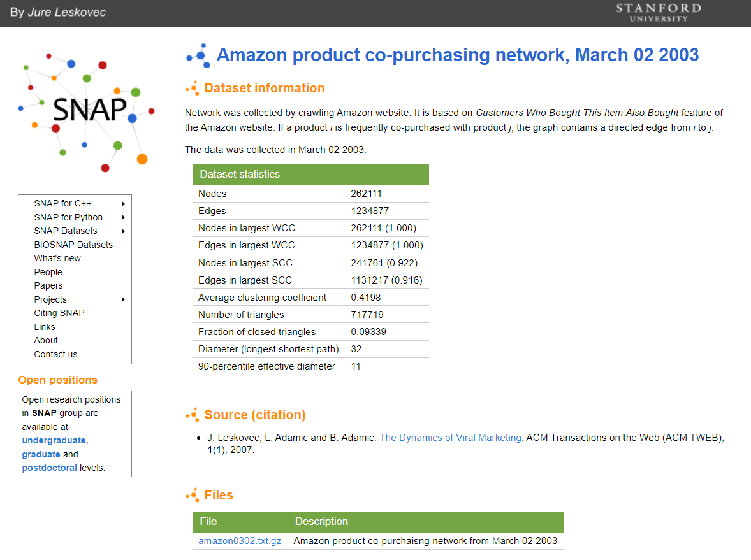
Task: Open The Dynamics of Viral Marketing link
Action: point(451,438)
